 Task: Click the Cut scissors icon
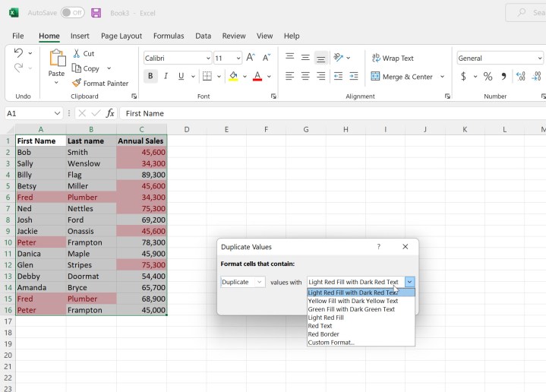click(x=77, y=53)
